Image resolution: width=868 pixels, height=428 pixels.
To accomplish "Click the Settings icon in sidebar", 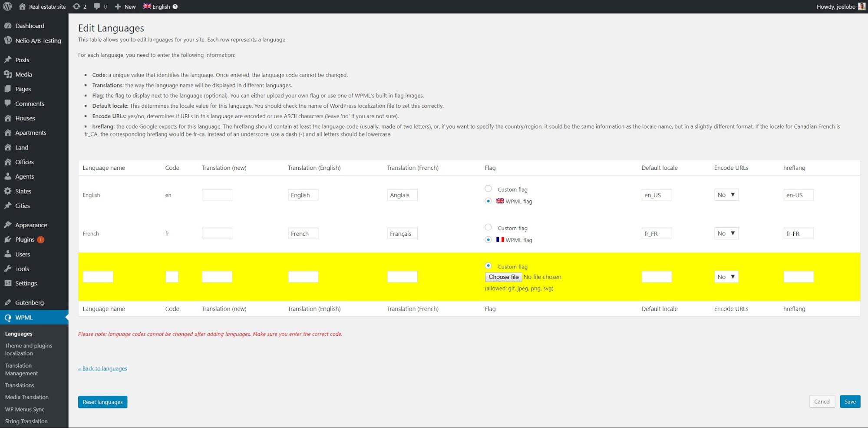I will pyautogui.click(x=8, y=283).
